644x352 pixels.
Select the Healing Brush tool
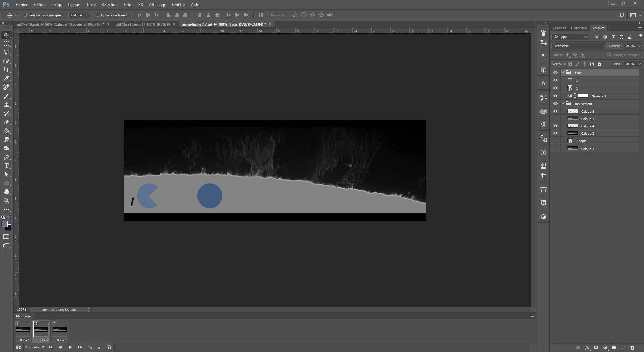pos(6,87)
